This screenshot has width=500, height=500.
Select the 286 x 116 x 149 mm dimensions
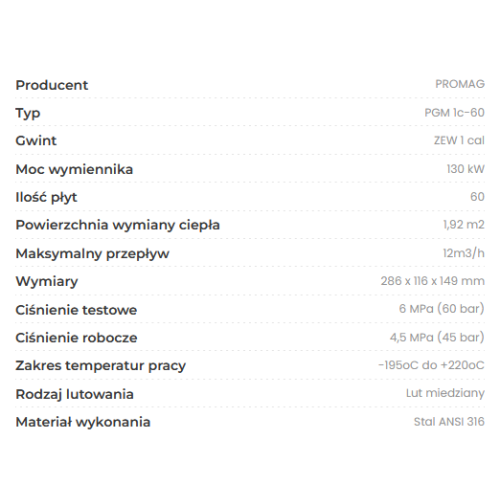tap(432, 281)
